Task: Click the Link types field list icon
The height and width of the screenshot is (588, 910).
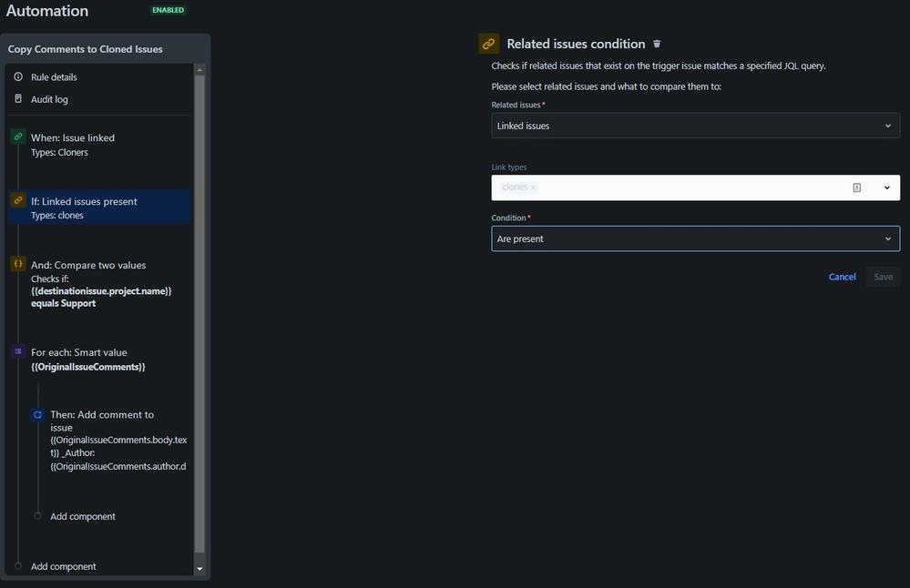Action: tap(856, 188)
